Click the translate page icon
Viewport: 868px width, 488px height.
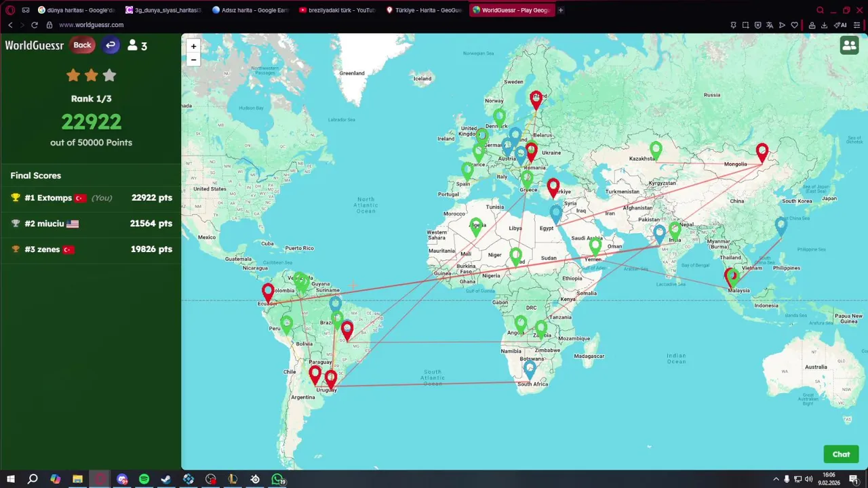click(x=770, y=25)
